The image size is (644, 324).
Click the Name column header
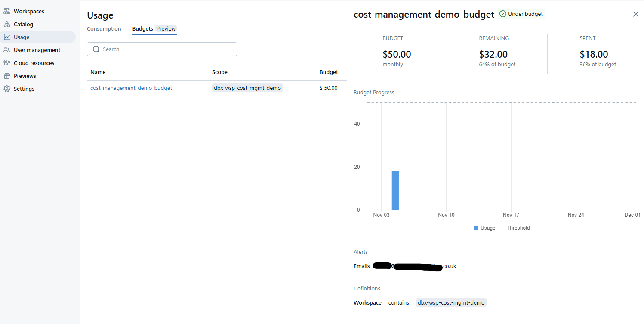point(98,72)
